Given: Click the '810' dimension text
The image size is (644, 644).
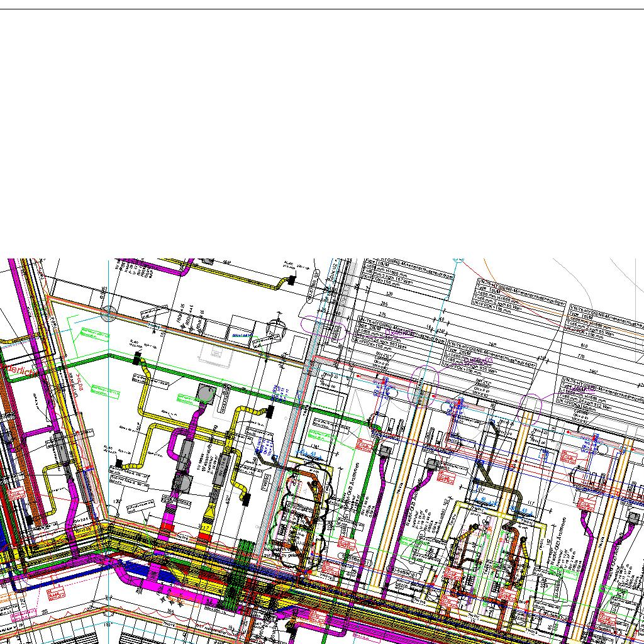Looking at the screenshot, I should click(x=585, y=345).
